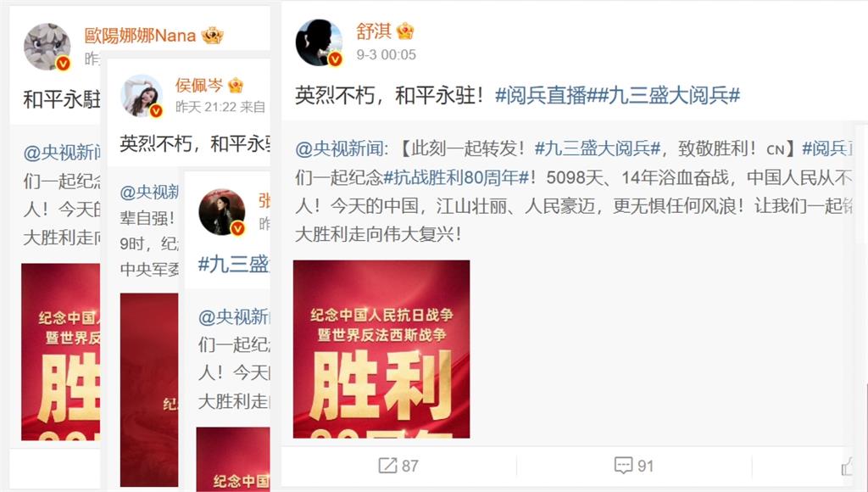Click username 舒淇
868x492 pixels.
pyautogui.click(x=374, y=31)
